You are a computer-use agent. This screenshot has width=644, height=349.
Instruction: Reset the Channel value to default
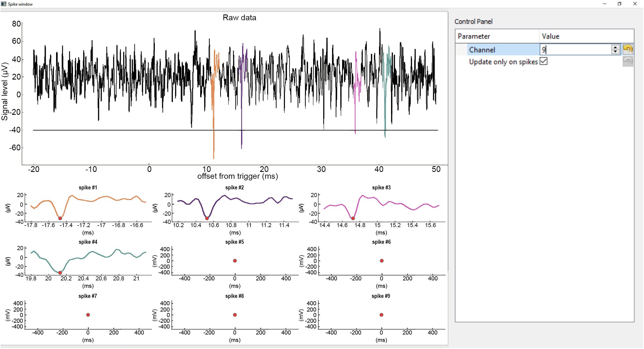pos(628,49)
